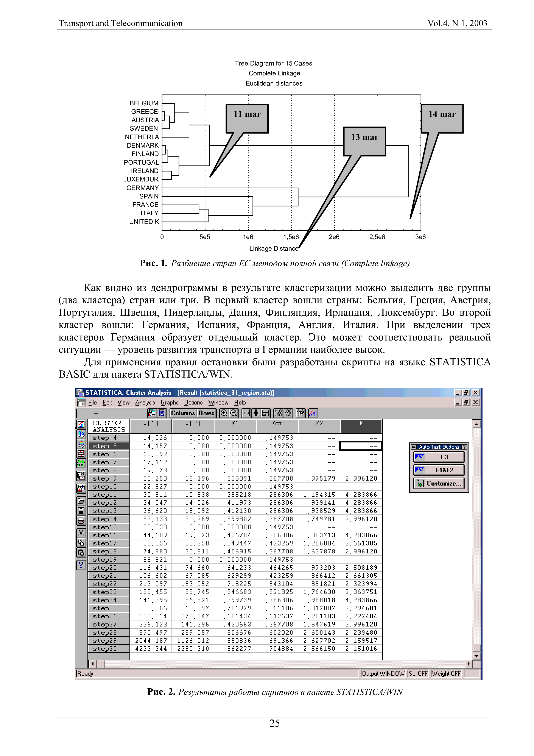Open the Graphs menu
This screenshot has height=756, width=534.
point(170,402)
